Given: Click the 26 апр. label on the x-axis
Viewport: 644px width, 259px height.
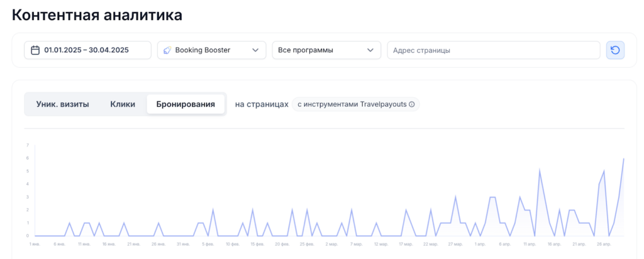Looking at the screenshot, I should (602, 243).
